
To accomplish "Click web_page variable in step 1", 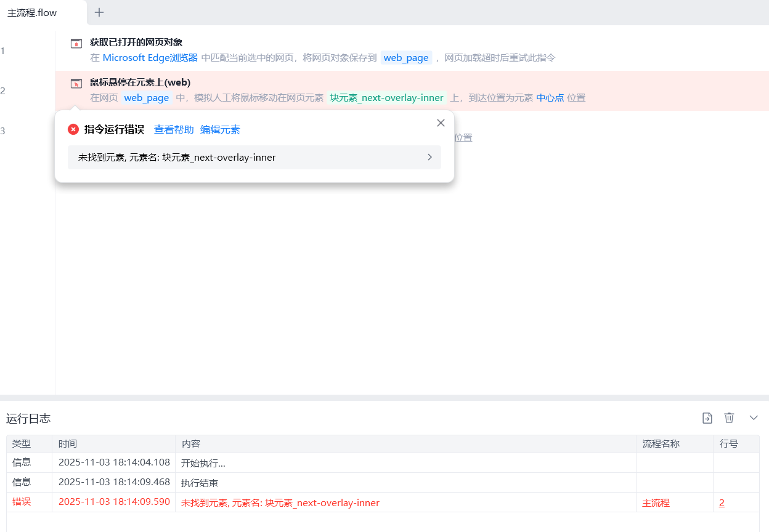I will tap(406, 58).
